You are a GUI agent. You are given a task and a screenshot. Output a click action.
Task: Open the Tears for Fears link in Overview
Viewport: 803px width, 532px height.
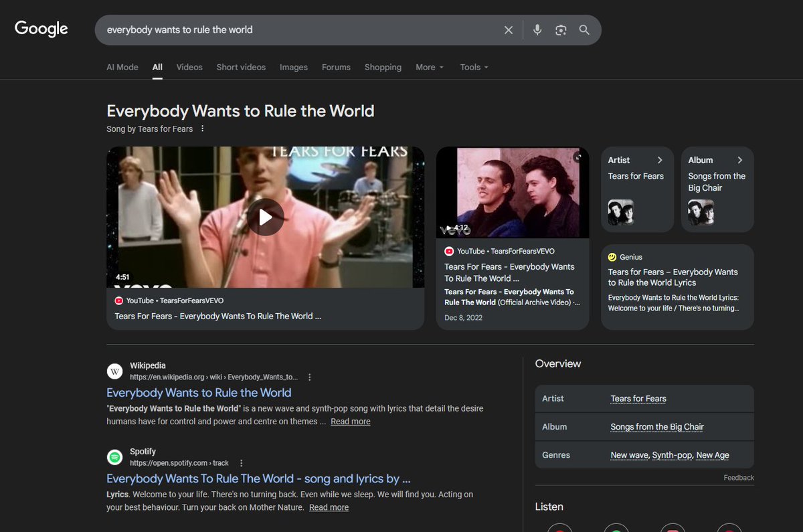(x=638, y=399)
